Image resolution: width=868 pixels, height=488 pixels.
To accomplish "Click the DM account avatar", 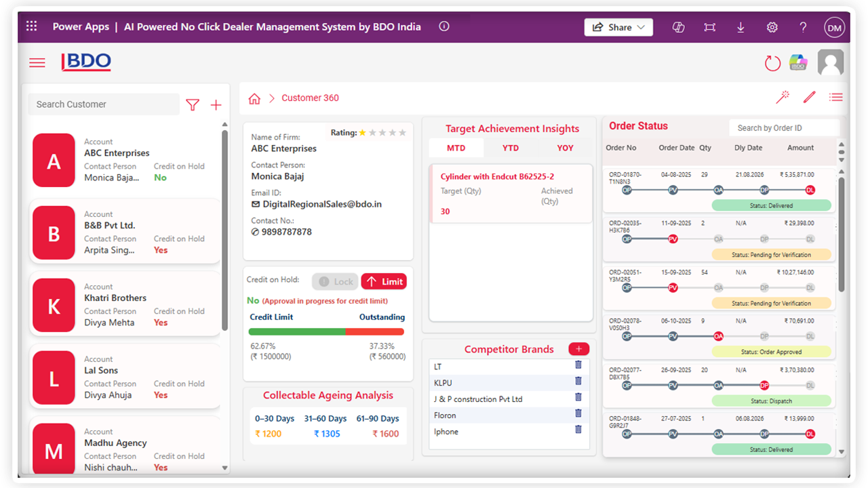I will [x=834, y=27].
